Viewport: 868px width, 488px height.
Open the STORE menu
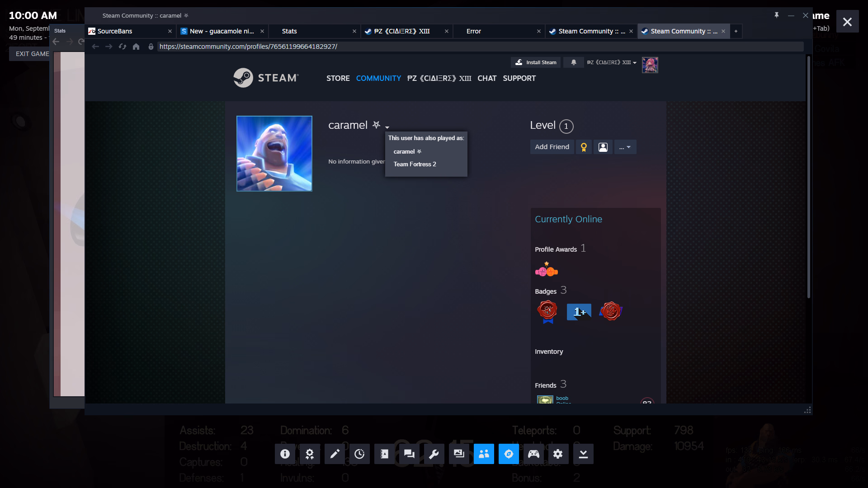point(338,78)
